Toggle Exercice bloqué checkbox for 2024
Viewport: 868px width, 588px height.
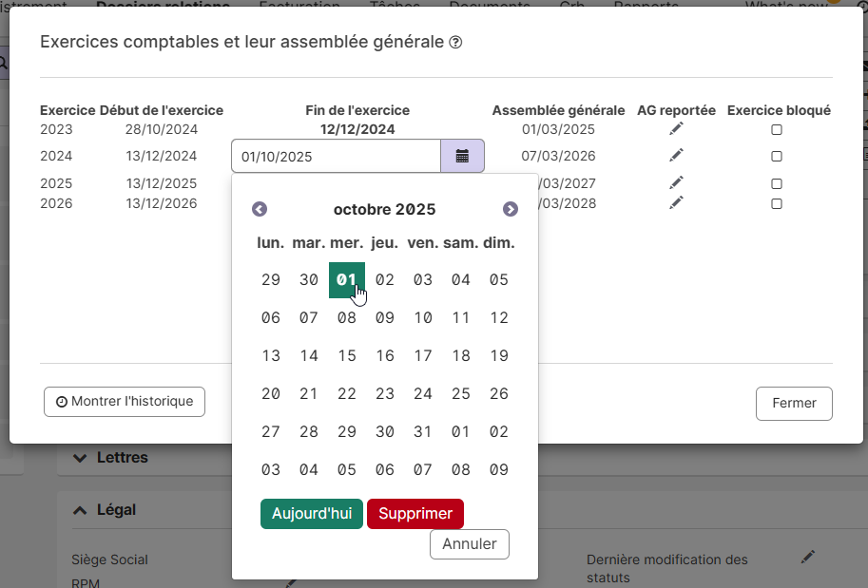pos(777,156)
